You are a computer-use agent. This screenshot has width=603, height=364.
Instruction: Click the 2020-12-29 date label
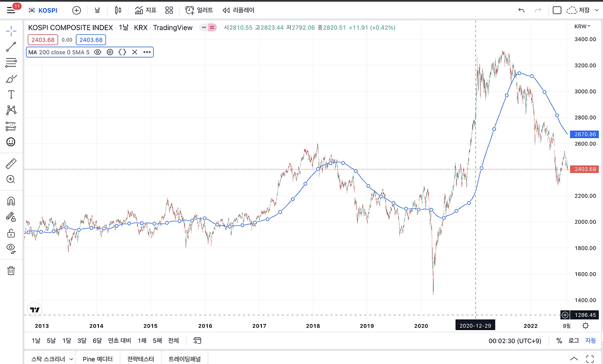(475, 325)
